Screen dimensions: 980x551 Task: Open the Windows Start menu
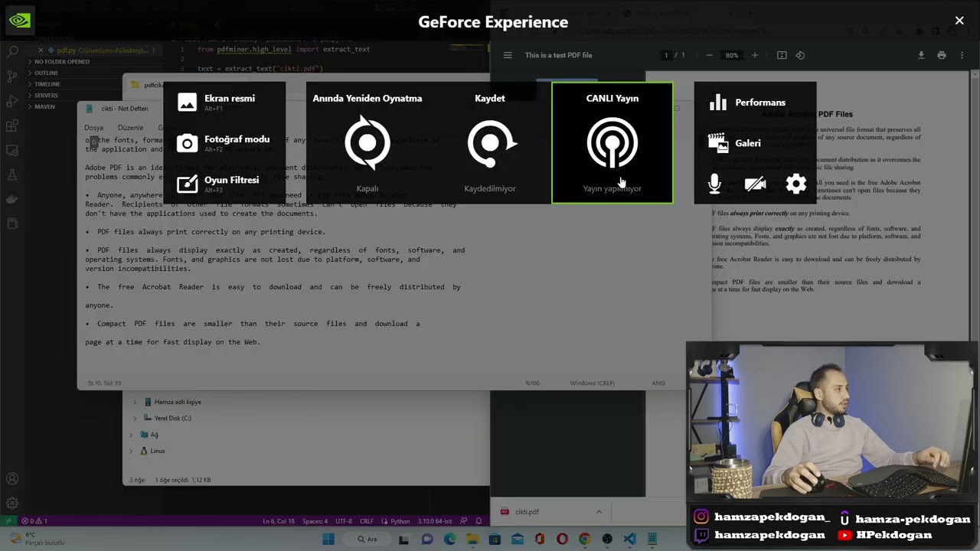pyautogui.click(x=328, y=539)
